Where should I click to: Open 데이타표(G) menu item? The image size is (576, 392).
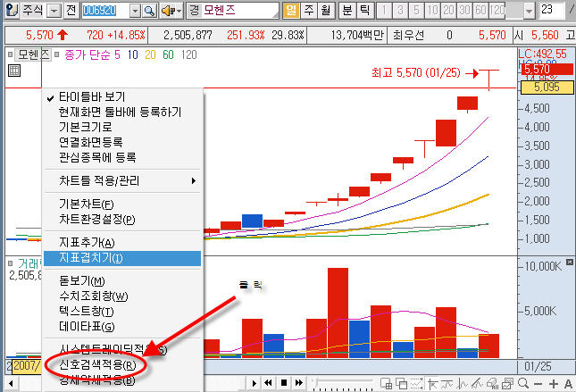122,327
